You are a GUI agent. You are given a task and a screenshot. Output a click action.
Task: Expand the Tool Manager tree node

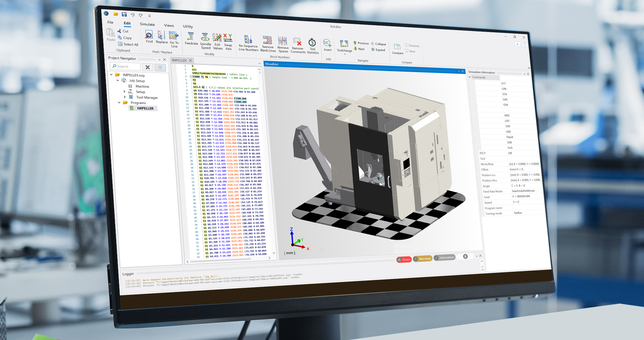pos(125,97)
